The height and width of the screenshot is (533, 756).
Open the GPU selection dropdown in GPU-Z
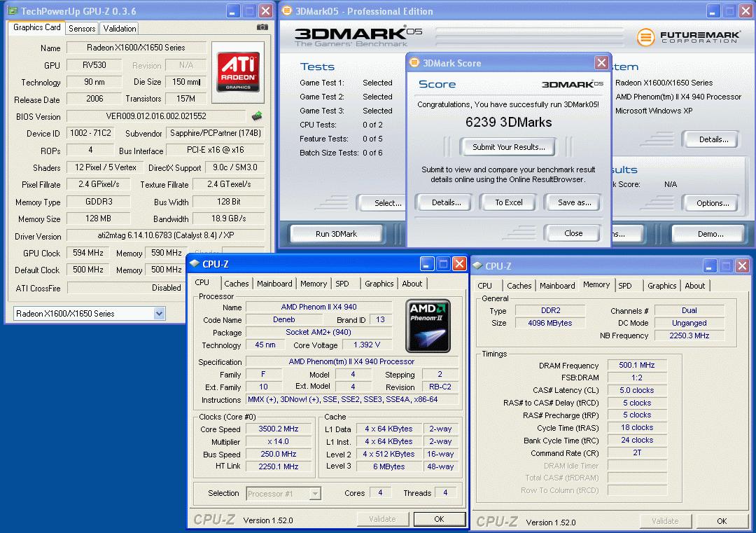click(159, 314)
